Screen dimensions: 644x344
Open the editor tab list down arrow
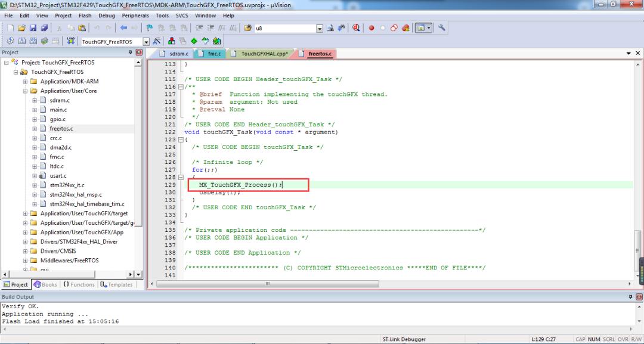628,54
